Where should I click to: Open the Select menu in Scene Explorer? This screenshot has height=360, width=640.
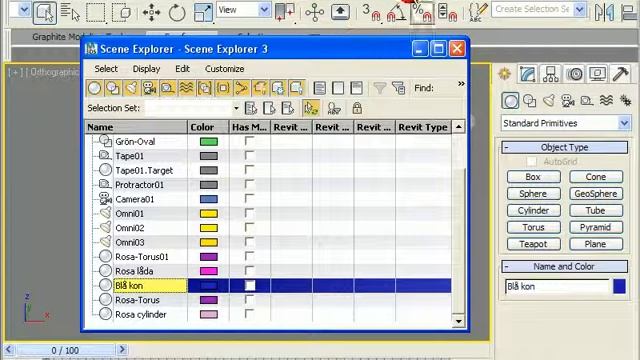pyautogui.click(x=106, y=69)
